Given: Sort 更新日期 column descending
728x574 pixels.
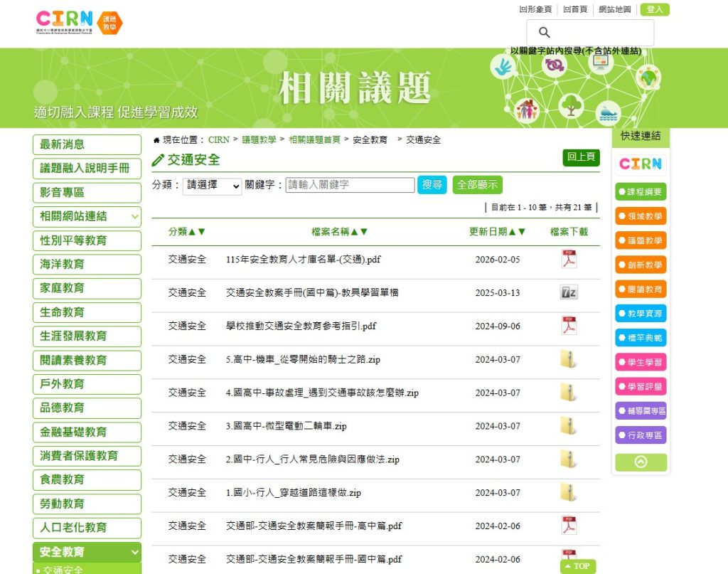Looking at the screenshot, I should coord(522,232).
